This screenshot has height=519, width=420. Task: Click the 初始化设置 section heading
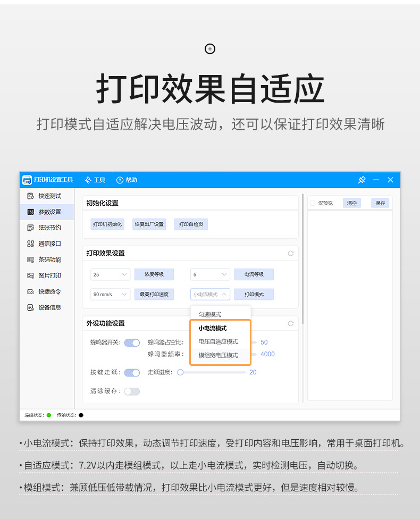[x=102, y=203]
